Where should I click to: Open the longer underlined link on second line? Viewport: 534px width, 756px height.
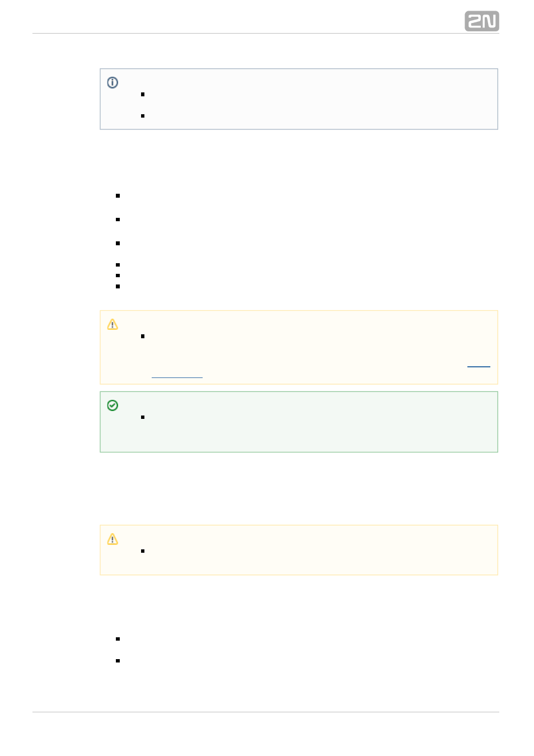coord(177,375)
